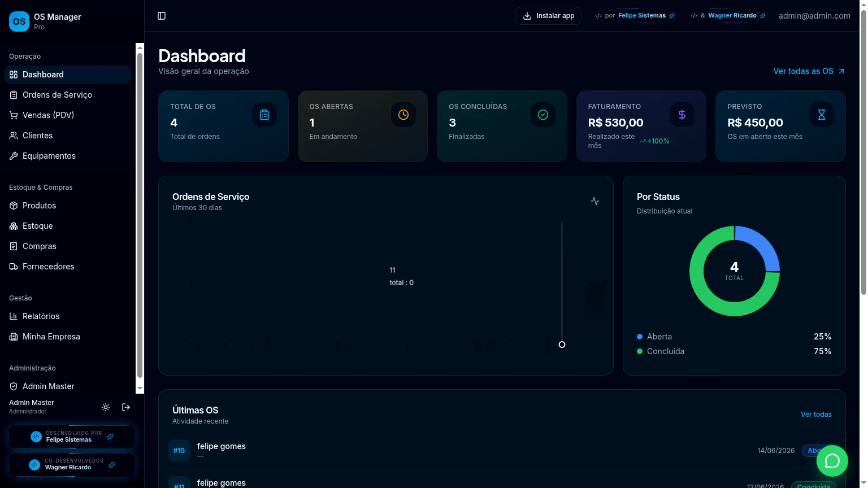Screen dimensions: 868x488
Task: Open Equipamentos page
Action: 68,156
